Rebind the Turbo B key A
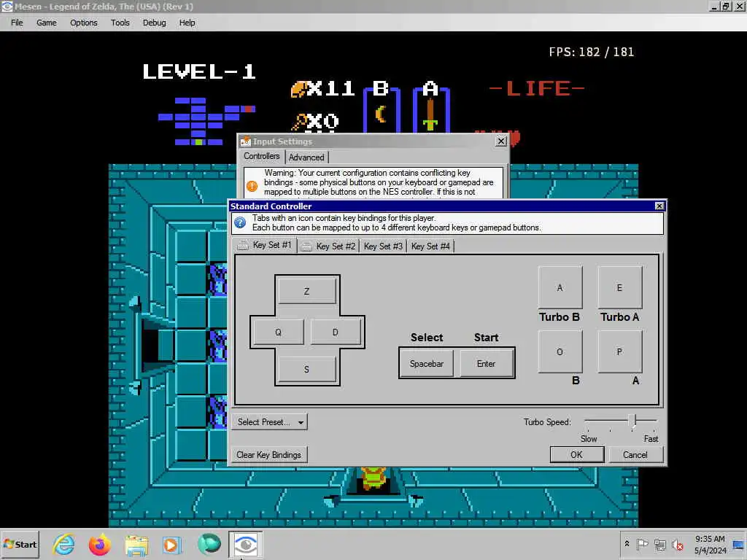The width and height of the screenshot is (747, 560). [560, 287]
